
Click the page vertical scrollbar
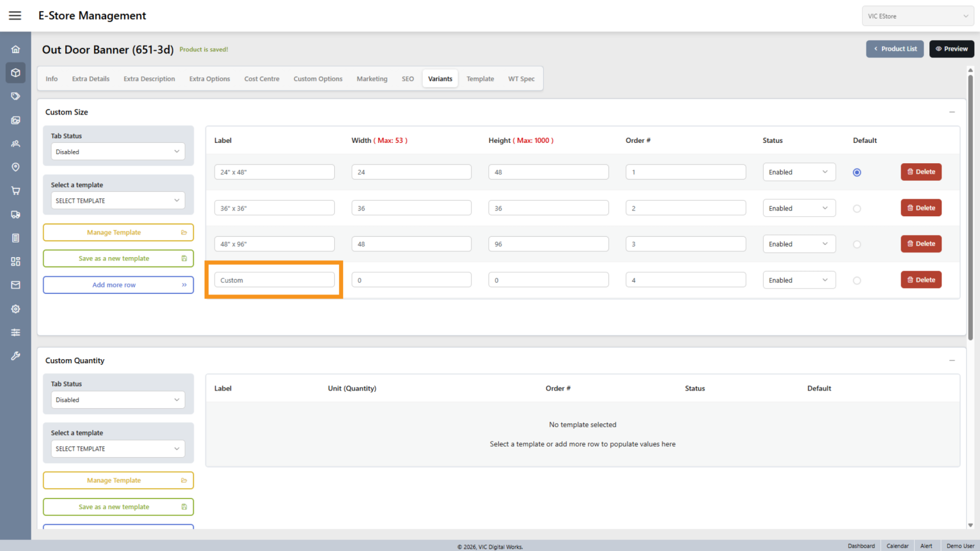(970, 204)
